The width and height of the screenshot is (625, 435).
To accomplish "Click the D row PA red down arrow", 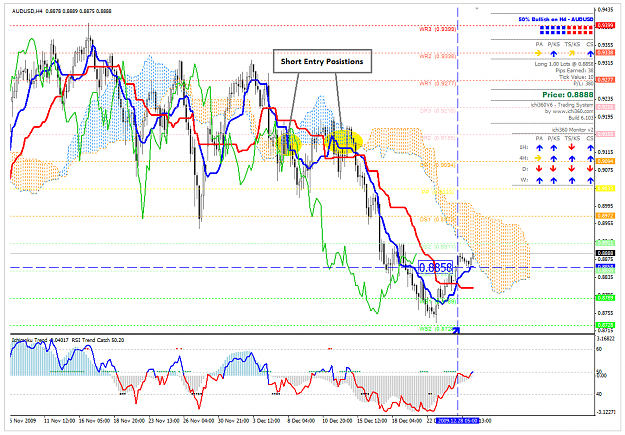I will point(539,169).
